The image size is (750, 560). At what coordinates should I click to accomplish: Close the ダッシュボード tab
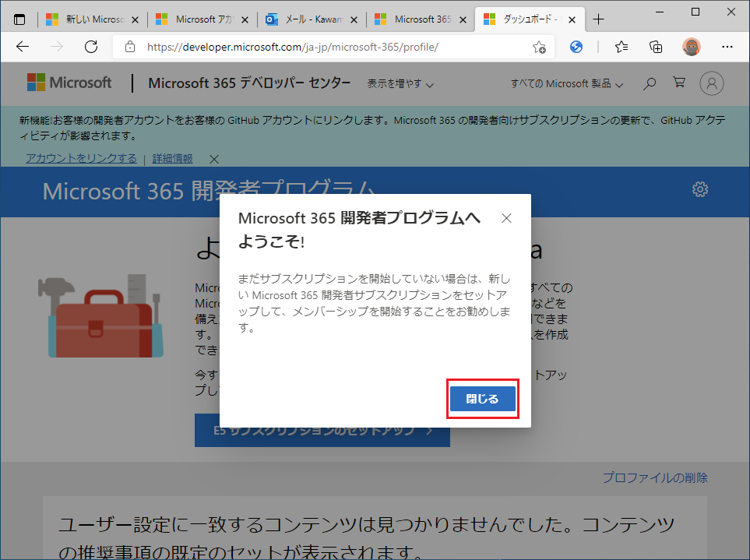click(x=572, y=19)
